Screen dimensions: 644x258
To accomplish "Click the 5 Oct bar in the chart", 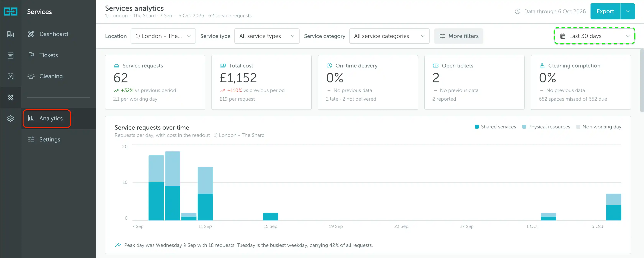I will tap(614, 207).
